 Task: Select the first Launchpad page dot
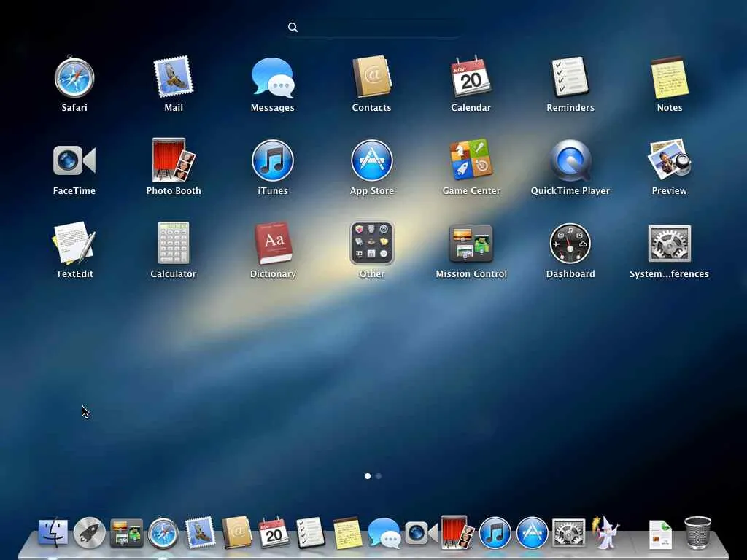point(368,475)
